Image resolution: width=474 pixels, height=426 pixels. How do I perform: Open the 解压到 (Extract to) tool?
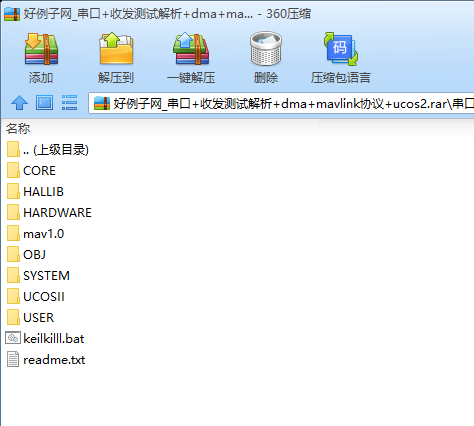tap(116, 49)
